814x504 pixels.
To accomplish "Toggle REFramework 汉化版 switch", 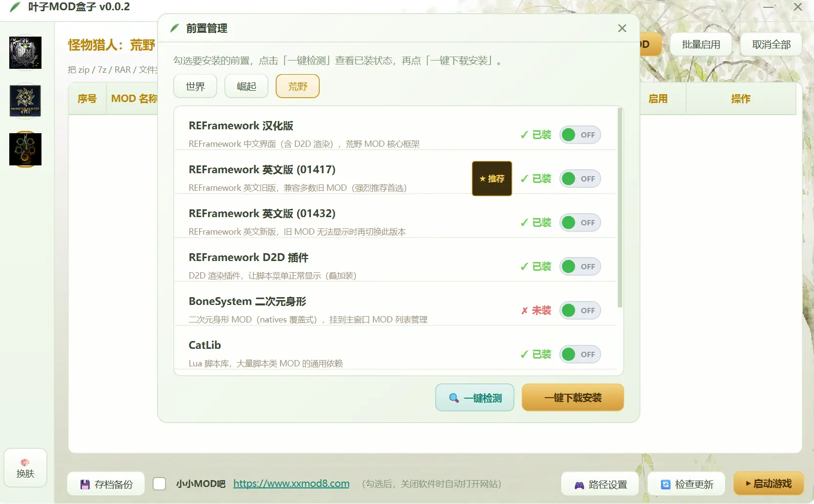I will [580, 135].
